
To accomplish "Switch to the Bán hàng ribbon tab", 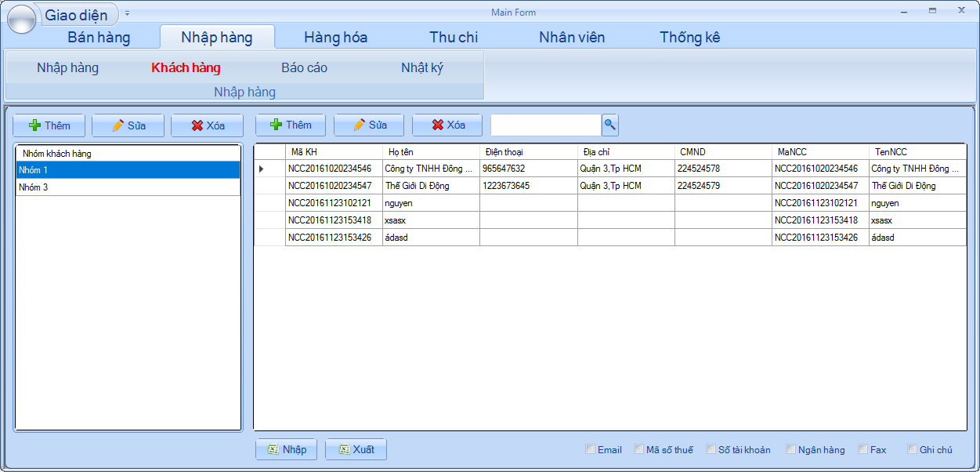I will (x=99, y=37).
